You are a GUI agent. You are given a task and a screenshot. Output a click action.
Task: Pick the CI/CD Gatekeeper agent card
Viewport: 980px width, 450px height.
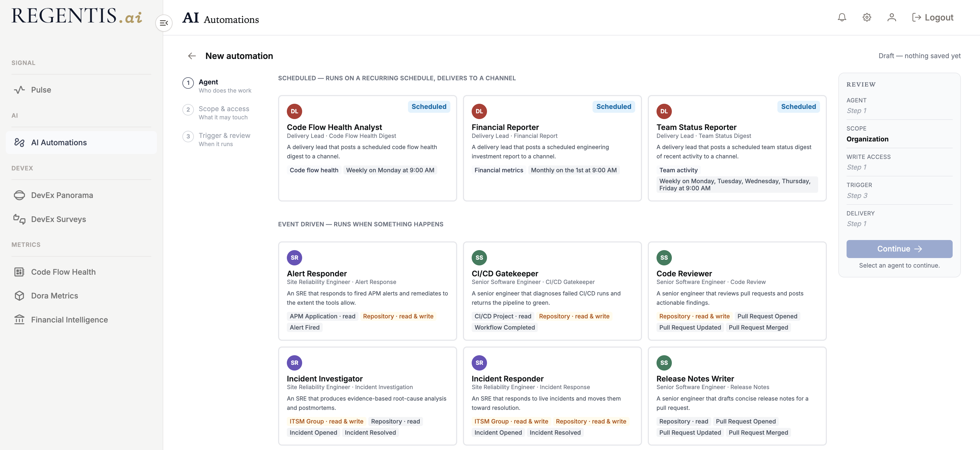(x=552, y=291)
